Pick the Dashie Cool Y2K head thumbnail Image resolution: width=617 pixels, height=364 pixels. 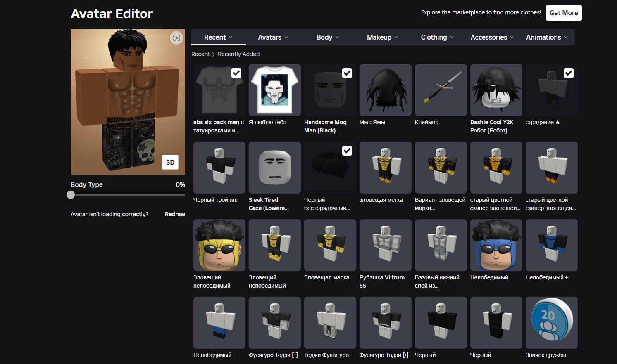click(496, 90)
